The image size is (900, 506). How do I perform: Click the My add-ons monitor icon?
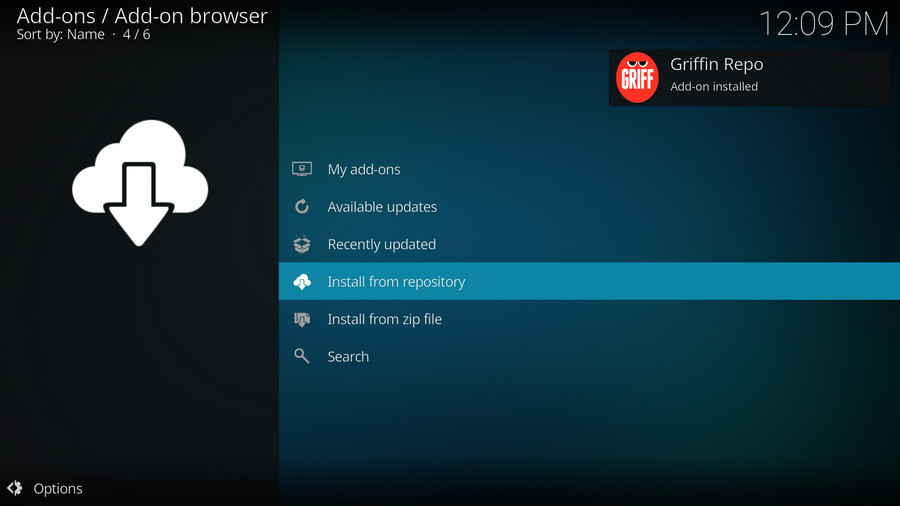click(302, 169)
